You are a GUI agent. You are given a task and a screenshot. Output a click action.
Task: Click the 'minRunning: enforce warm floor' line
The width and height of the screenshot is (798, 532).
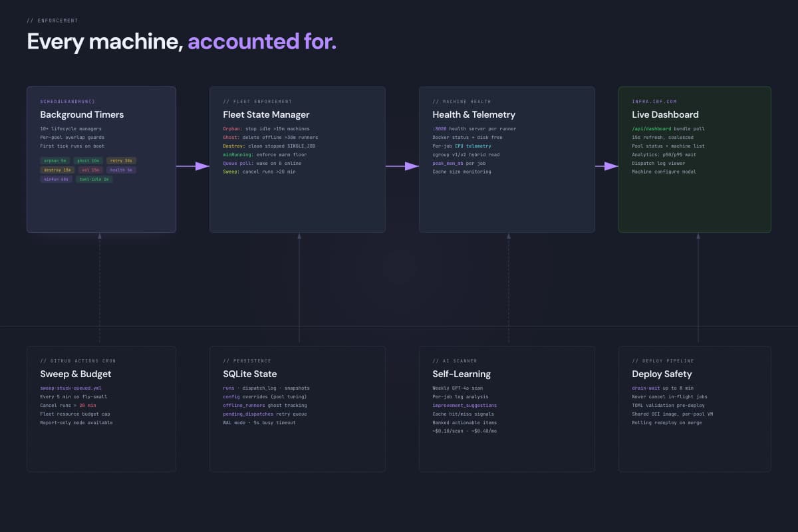point(265,154)
